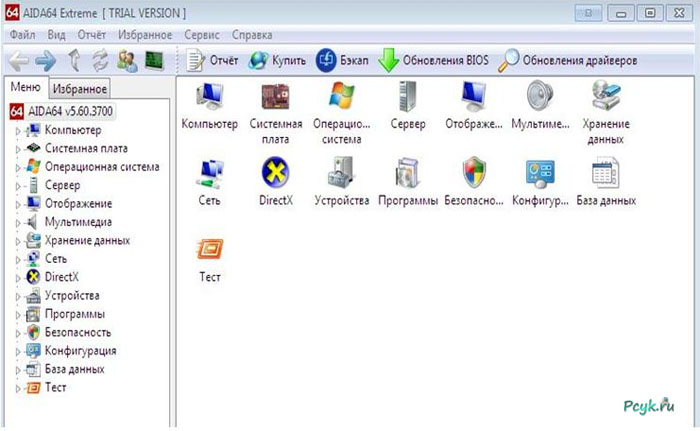Viewport: 700px width, 431px height.
Task: Click the Купить toolbar button
Action: 277,61
